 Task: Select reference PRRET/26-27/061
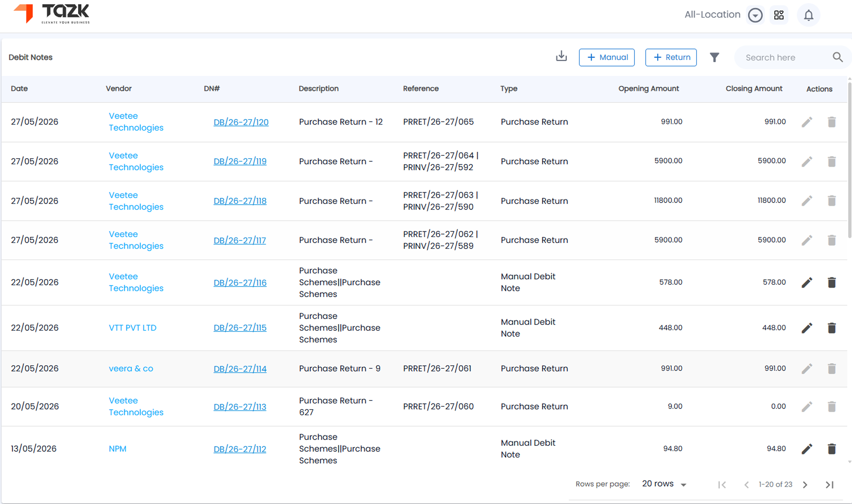point(437,368)
